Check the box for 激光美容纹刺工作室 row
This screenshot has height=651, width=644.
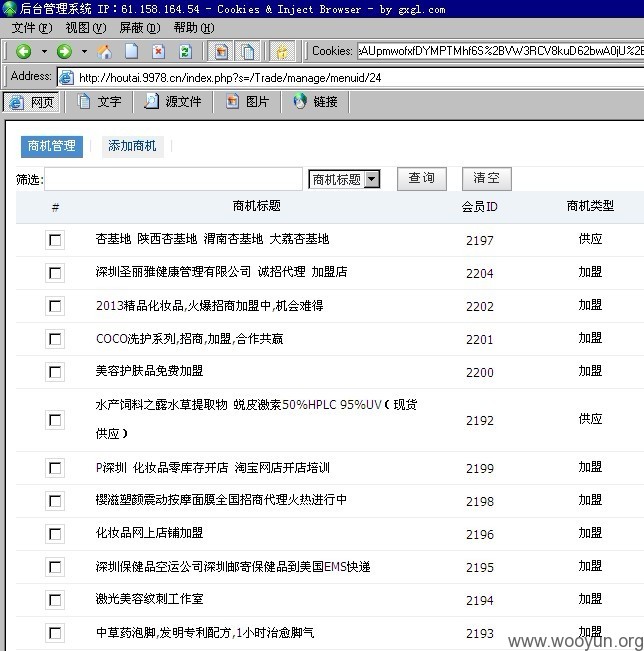click(55, 600)
